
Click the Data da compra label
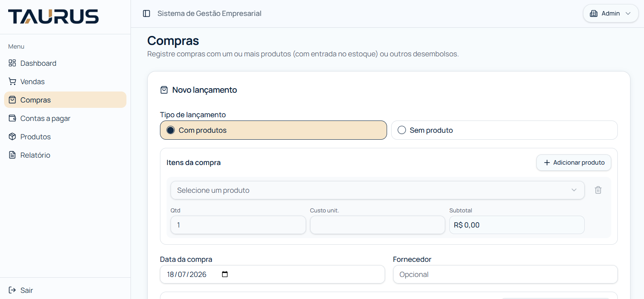pyautogui.click(x=186, y=259)
